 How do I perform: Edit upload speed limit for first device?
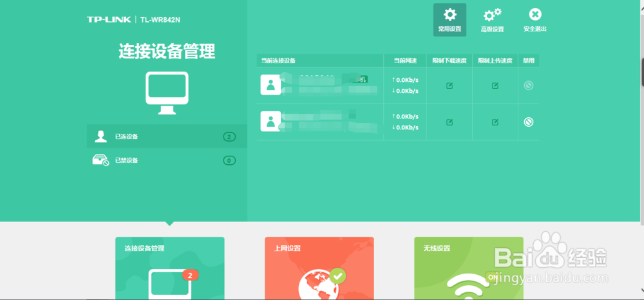(x=495, y=86)
